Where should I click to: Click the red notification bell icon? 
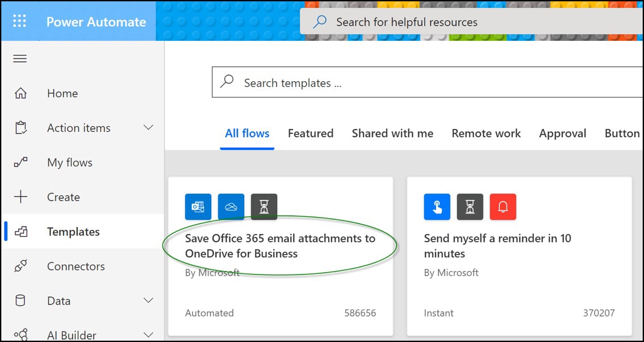[x=503, y=207]
